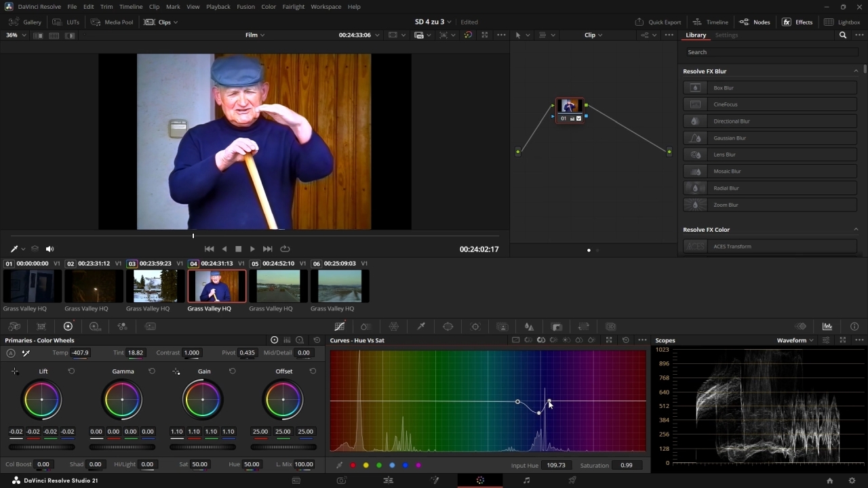The image size is (868, 488).
Task: Open the Clips dropdown in toolbar
Action: (x=161, y=22)
